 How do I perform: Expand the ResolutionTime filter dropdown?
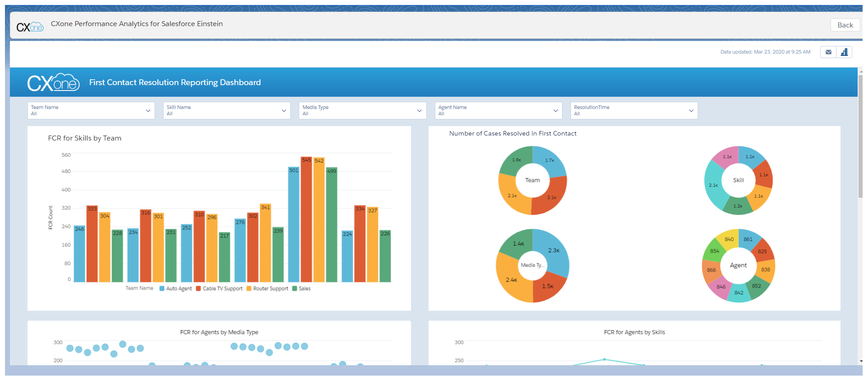point(634,111)
